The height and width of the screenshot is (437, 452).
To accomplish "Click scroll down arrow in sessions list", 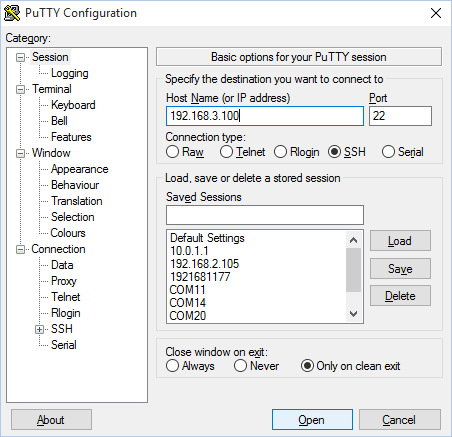I will (x=353, y=314).
